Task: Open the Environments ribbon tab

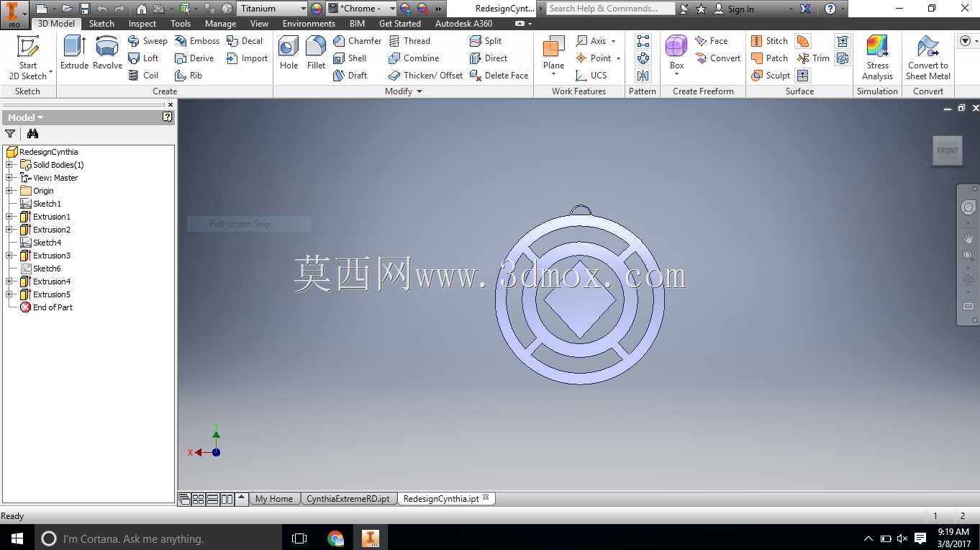Action: (309, 24)
